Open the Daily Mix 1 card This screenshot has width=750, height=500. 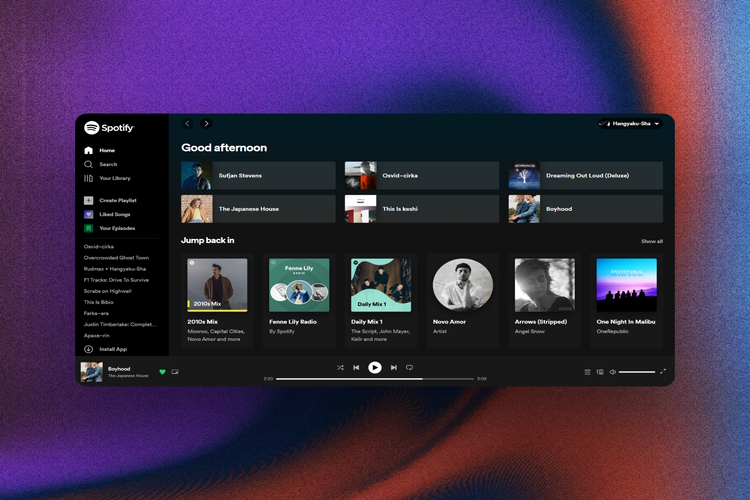point(381,300)
